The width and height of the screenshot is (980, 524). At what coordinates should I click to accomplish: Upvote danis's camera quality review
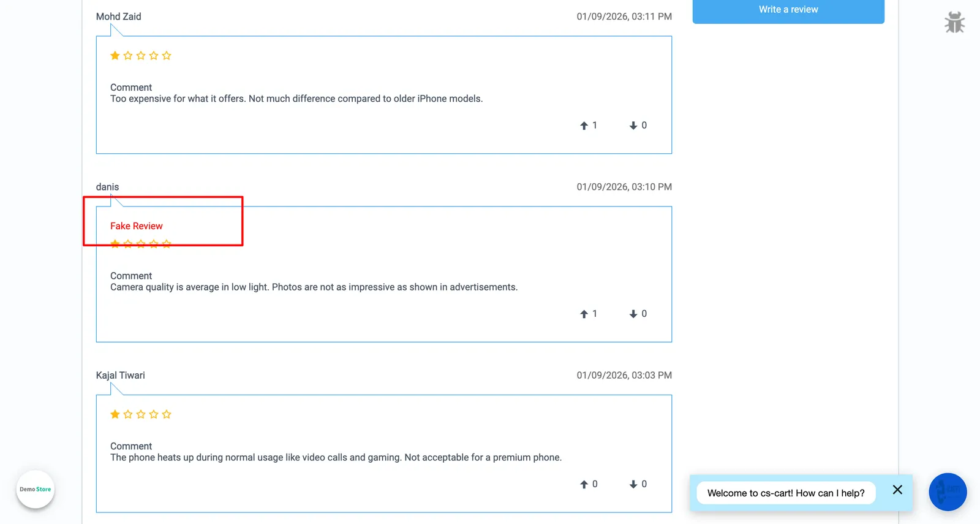[x=584, y=314]
